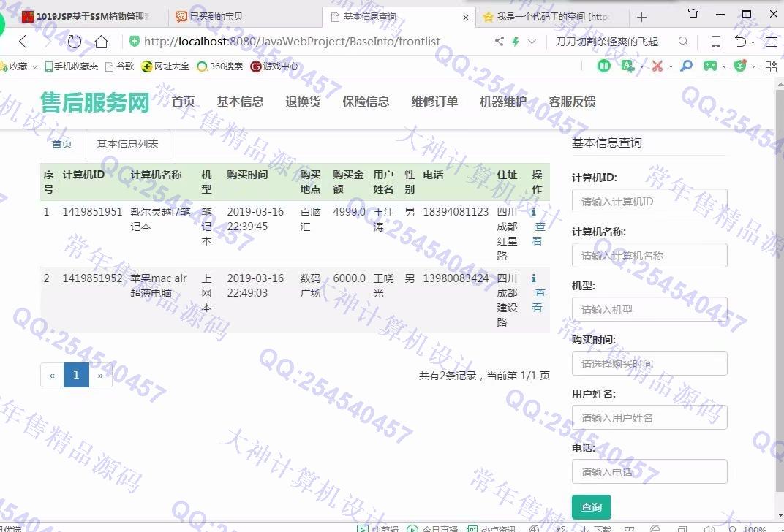
Task: Open the browser main menu icon
Action: [771, 42]
